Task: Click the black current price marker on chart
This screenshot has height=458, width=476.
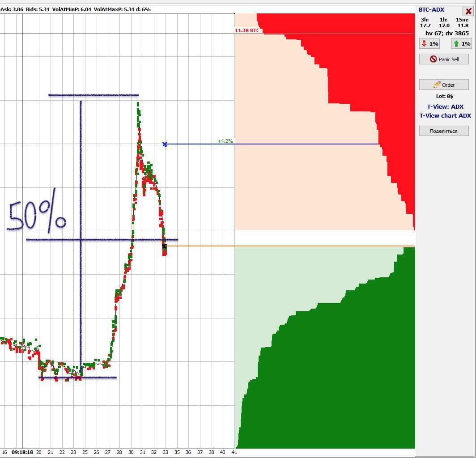Action: coord(164,246)
